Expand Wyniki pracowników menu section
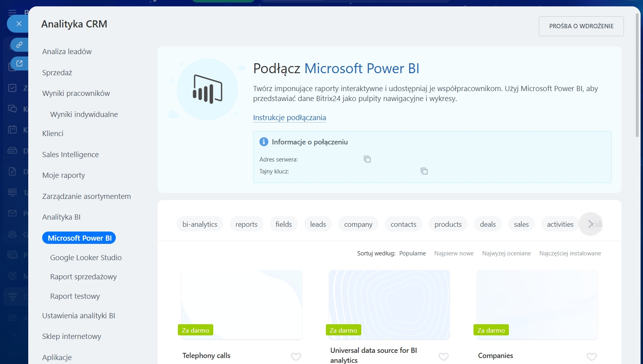The width and height of the screenshot is (643, 364). 76,93
